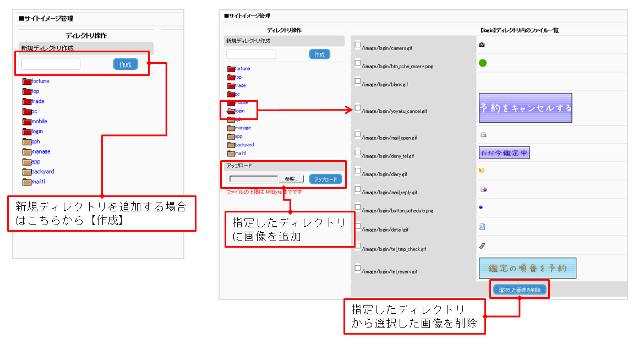Viewport: 644px width, 355px height.
Task: Click the mail_reply.gif icon image
Action: tap(483, 189)
